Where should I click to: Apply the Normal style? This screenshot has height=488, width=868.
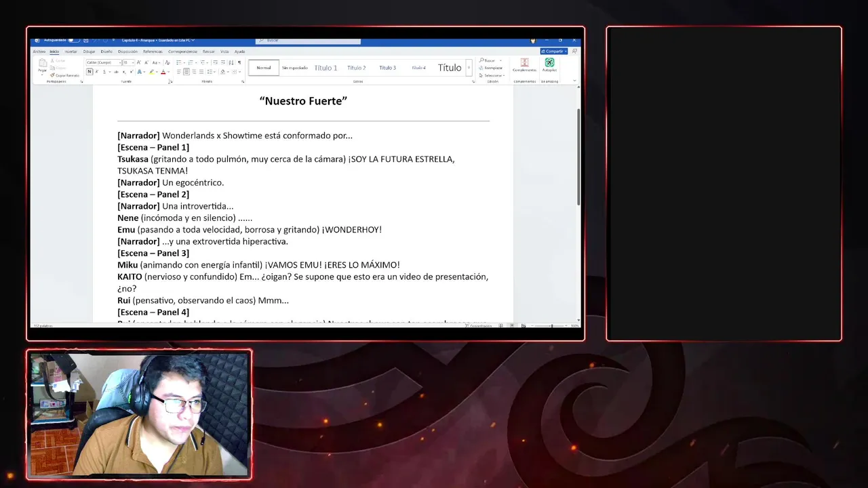click(x=264, y=68)
